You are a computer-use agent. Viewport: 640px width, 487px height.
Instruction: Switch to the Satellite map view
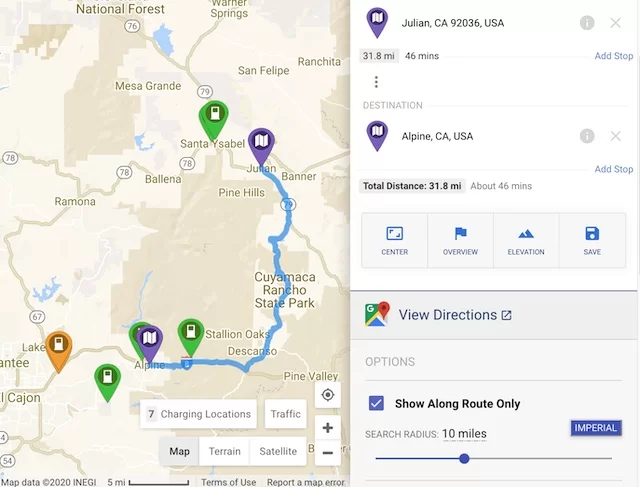[x=278, y=451]
